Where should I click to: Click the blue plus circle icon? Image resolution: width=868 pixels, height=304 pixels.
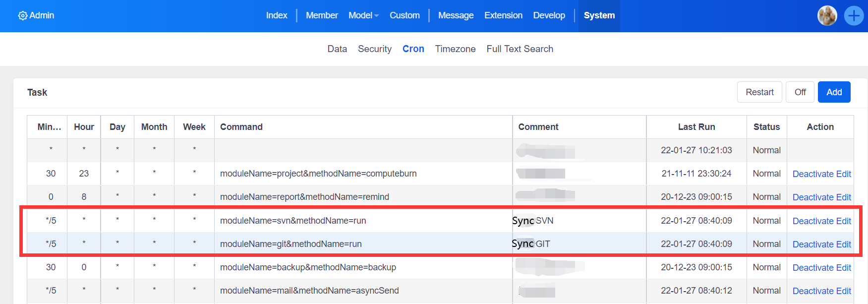854,16
